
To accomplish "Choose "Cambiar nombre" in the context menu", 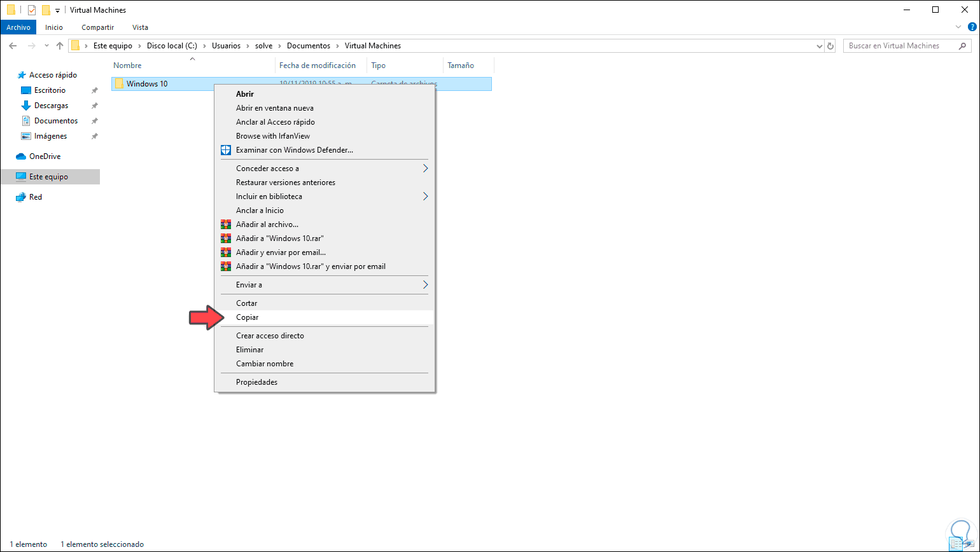I will click(x=325, y=364).
